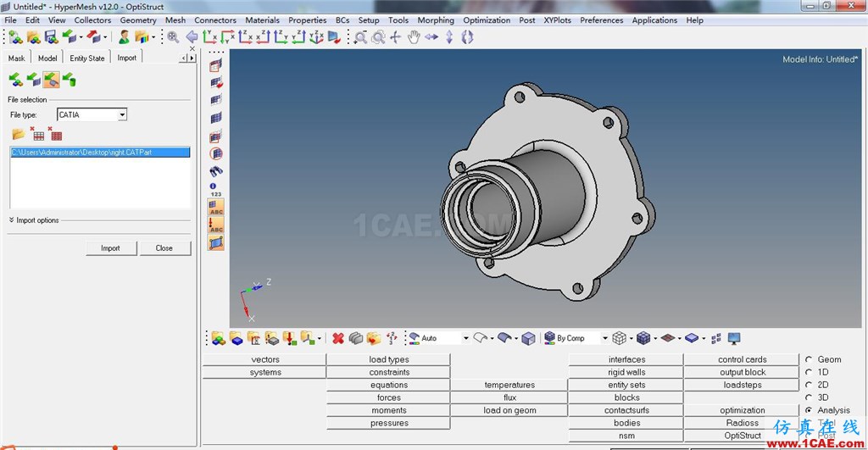Select the XY Top Plane view icon

[x=210, y=37]
